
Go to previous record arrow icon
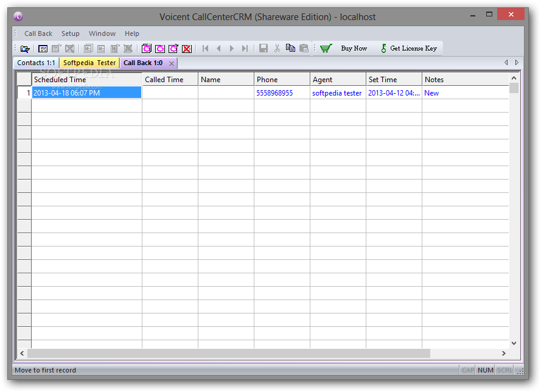point(218,48)
